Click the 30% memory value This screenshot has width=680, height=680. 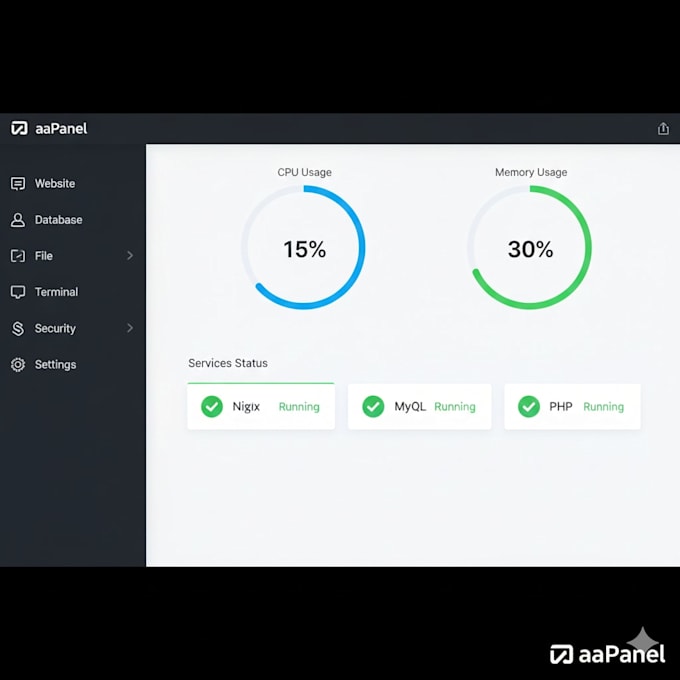tap(530, 249)
